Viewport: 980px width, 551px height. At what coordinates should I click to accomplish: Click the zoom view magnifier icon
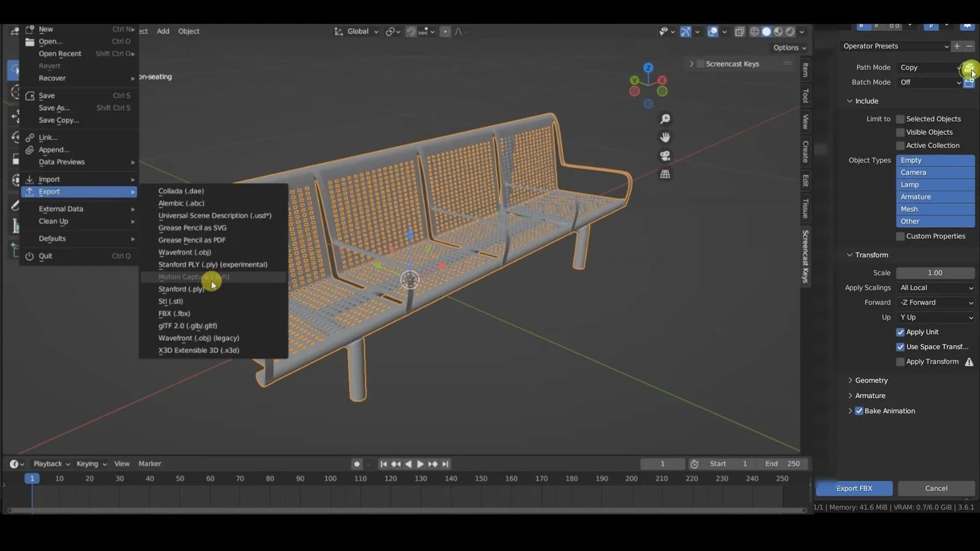pyautogui.click(x=665, y=119)
